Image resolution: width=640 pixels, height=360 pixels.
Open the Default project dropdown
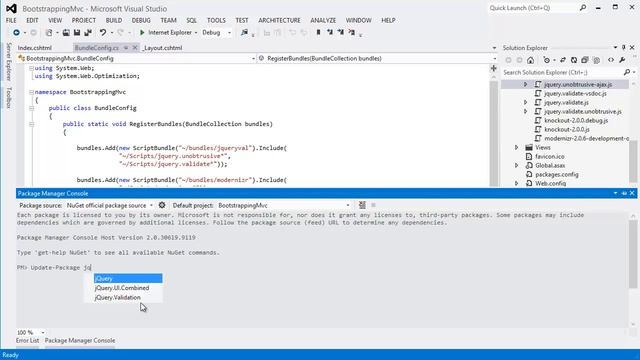point(348,205)
